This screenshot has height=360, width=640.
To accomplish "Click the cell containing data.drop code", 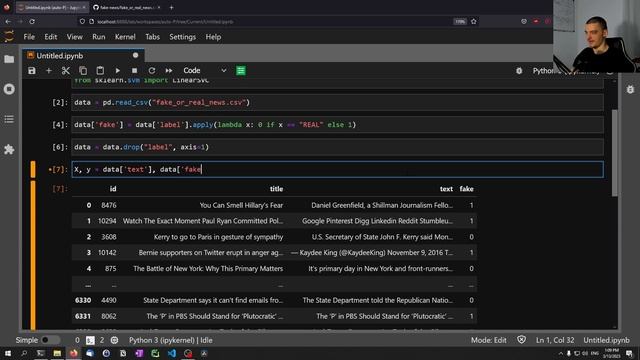I will tap(338, 147).
